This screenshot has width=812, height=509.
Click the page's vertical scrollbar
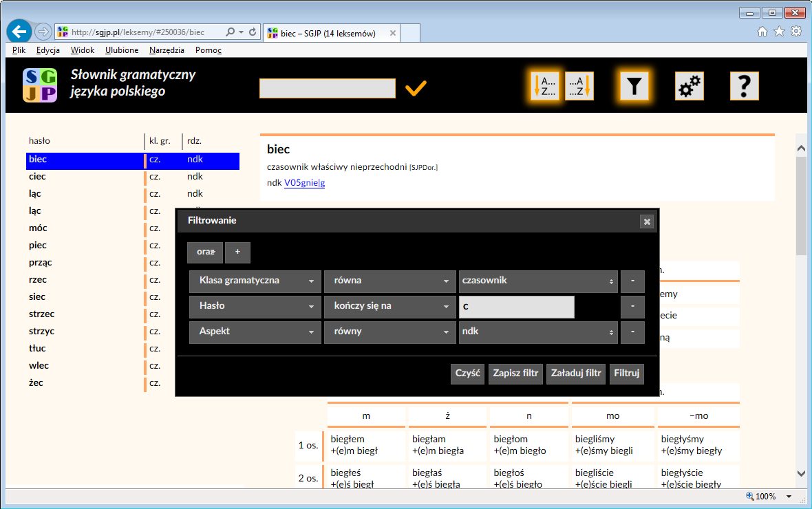pyautogui.click(x=801, y=206)
